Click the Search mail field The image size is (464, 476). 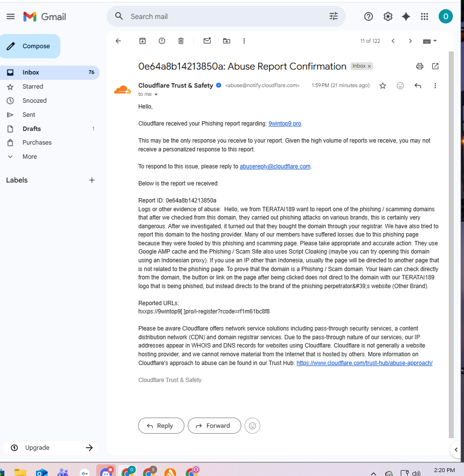[x=226, y=17]
